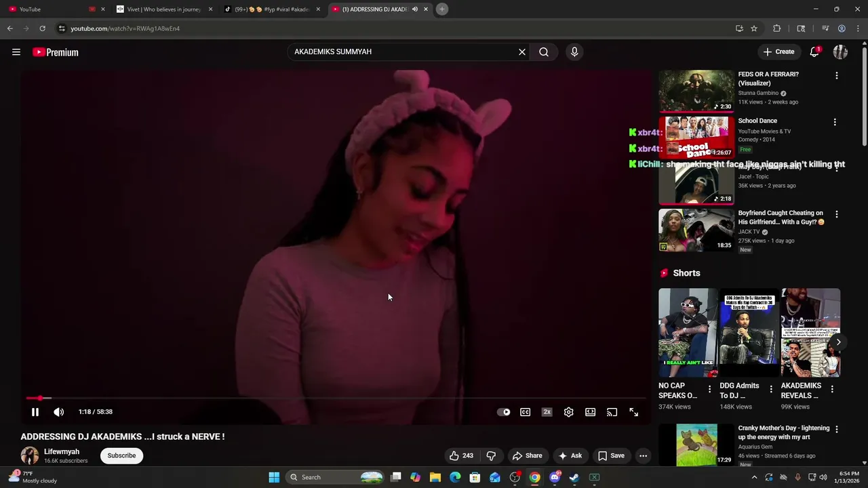
Task: Open FEDS OR A FERRARI thumbnail
Action: 696,90
